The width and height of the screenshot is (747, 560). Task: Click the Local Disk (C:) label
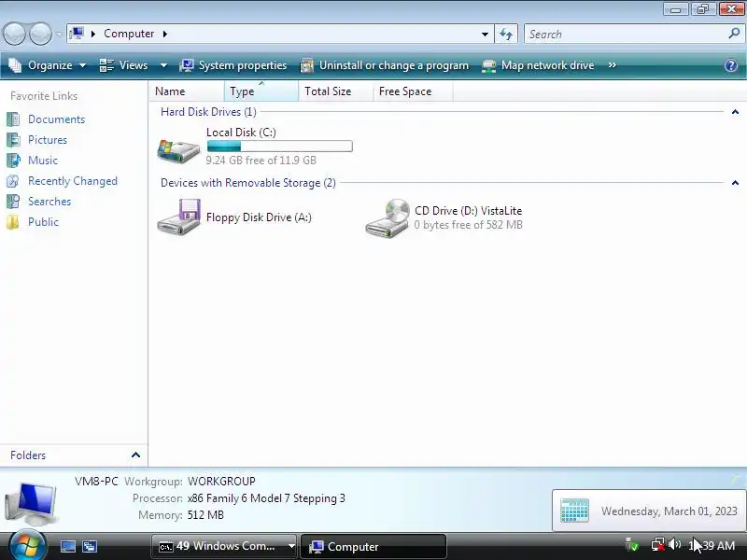tap(241, 133)
